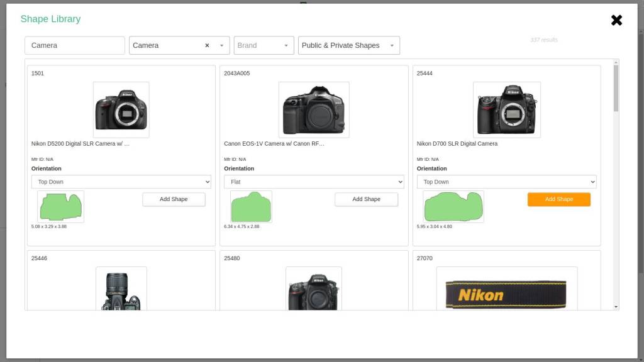Click the 'Shape Library' heading

point(50,19)
